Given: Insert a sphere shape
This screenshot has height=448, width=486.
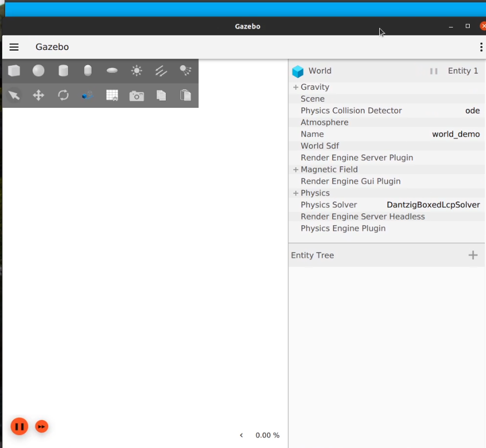Looking at the screenshot, I should click(38, 71).
